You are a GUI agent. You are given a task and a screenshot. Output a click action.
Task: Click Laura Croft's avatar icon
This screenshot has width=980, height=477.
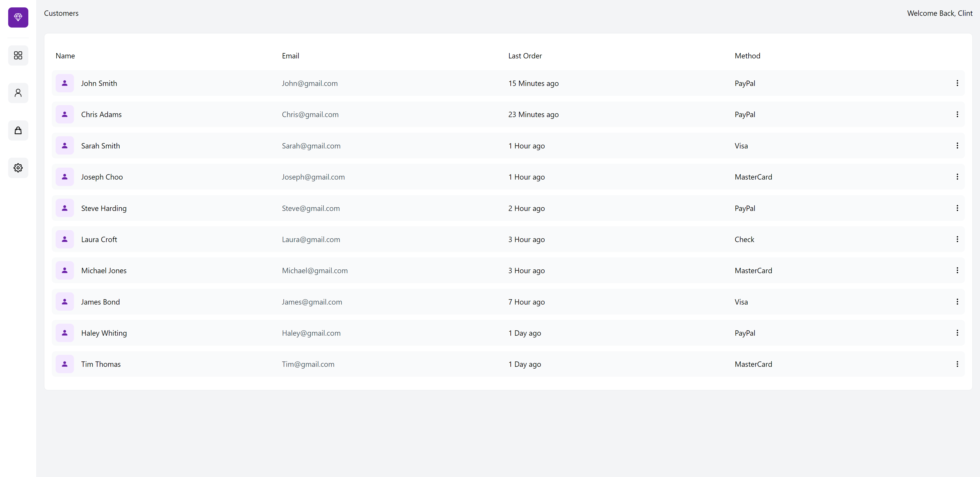click(65, 239)
